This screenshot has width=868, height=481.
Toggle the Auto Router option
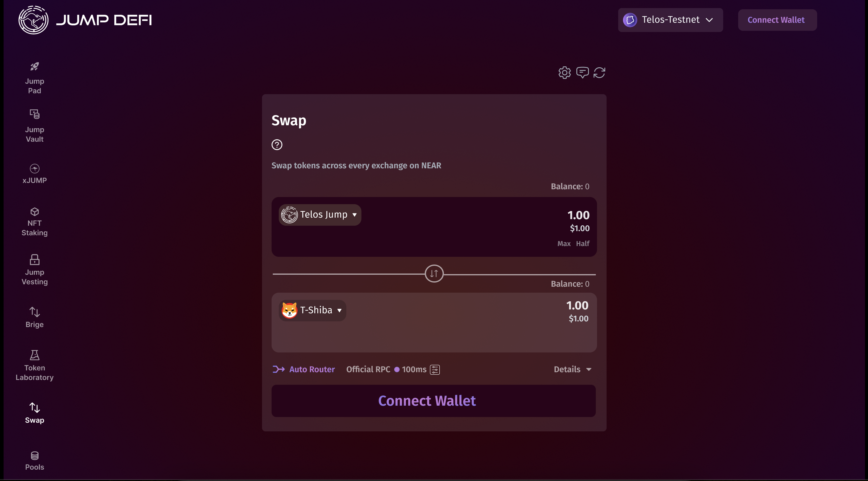303,369
